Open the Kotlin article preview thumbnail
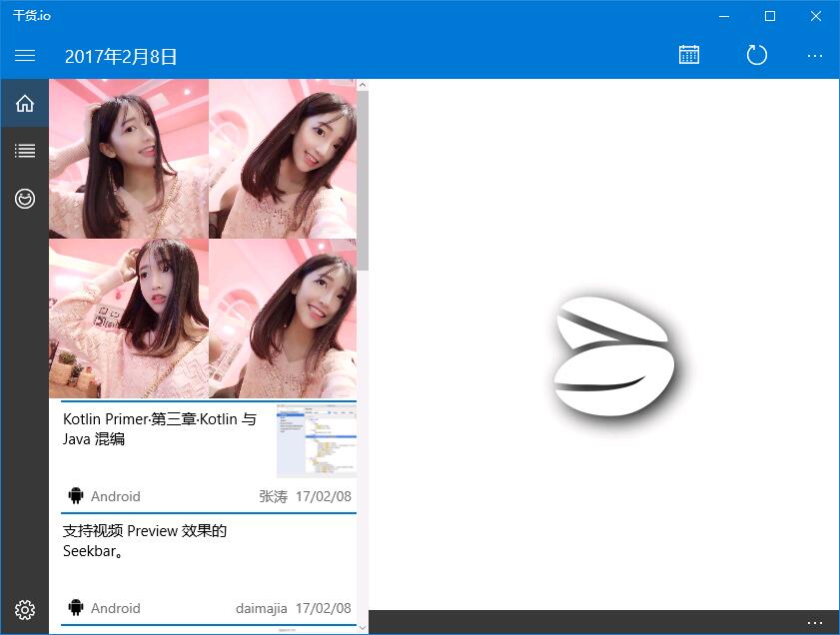This screenshot has height=635, width=840. pyautogui.click(x=316, y=440)
